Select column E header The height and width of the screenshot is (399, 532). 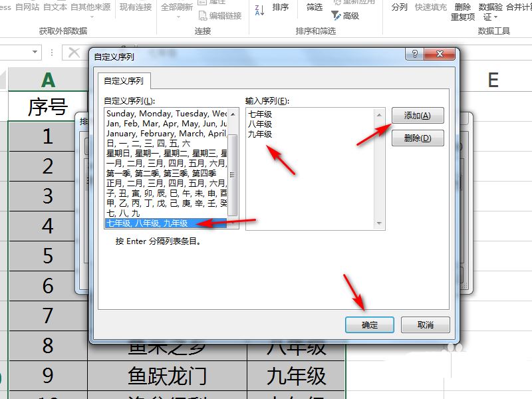pyautogui.click(x=493, y=80)
